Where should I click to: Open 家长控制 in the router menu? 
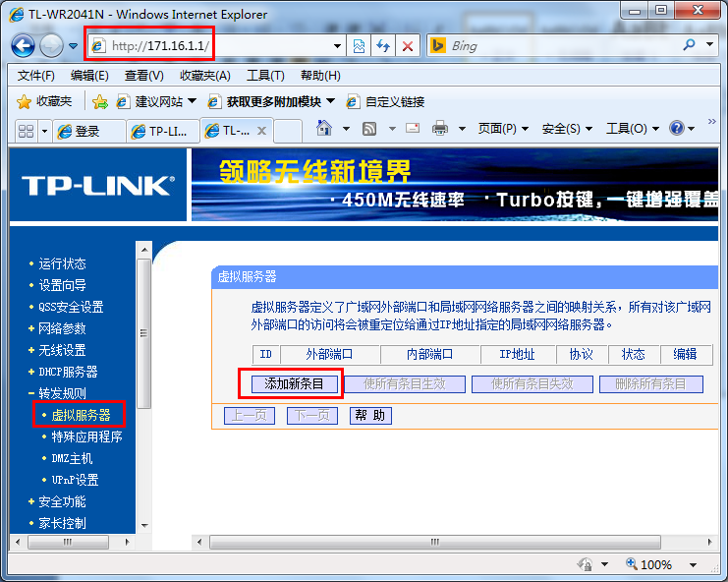[x=62, y=523]
